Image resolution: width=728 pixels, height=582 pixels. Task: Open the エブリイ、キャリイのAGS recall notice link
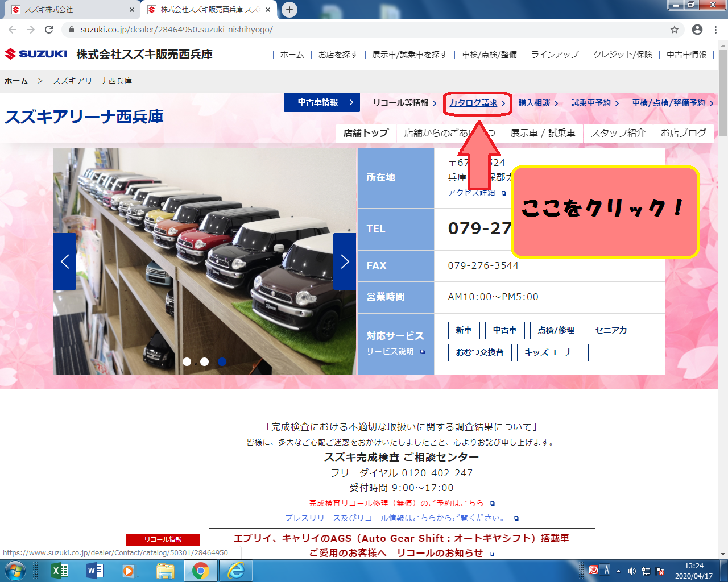click(402, 546)
